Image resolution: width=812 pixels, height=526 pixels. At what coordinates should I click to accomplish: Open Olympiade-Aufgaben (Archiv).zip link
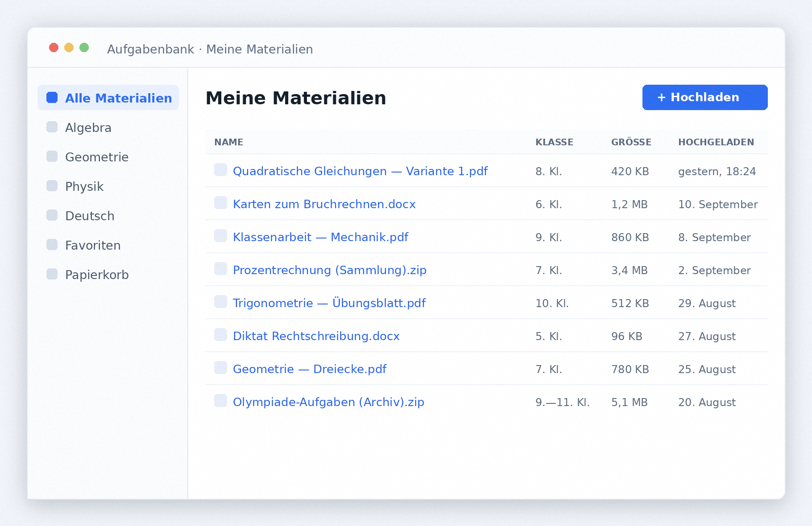[328, 402]
